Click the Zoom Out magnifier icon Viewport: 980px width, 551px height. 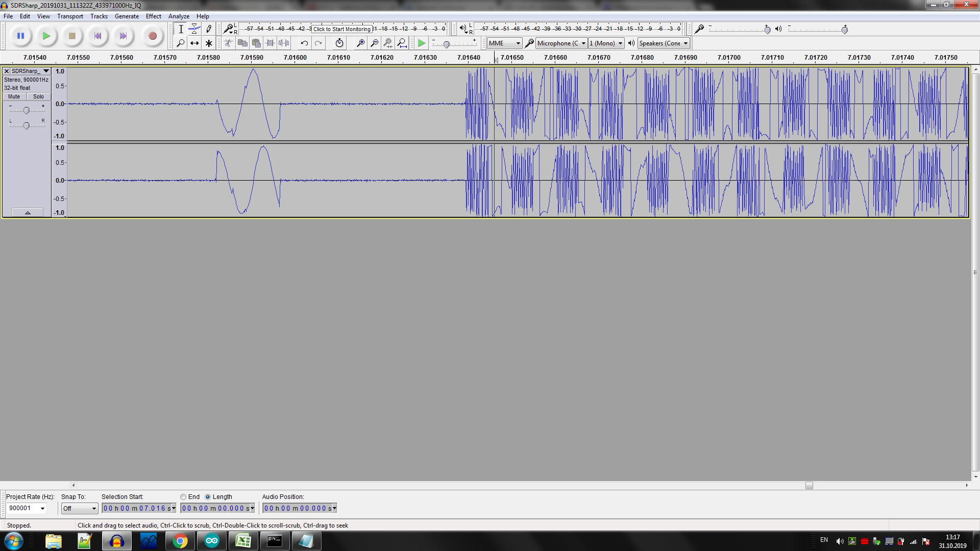(374, 43)
